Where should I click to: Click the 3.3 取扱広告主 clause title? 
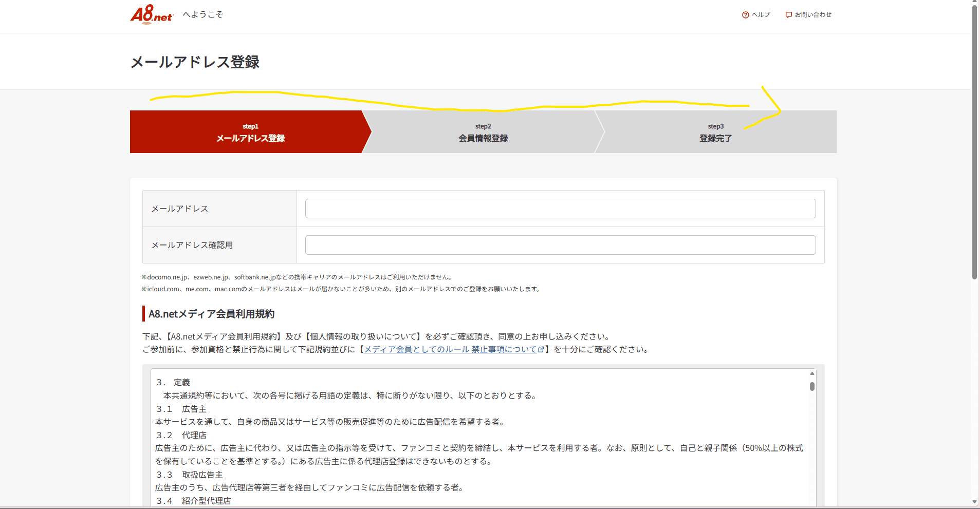(190, 475)
